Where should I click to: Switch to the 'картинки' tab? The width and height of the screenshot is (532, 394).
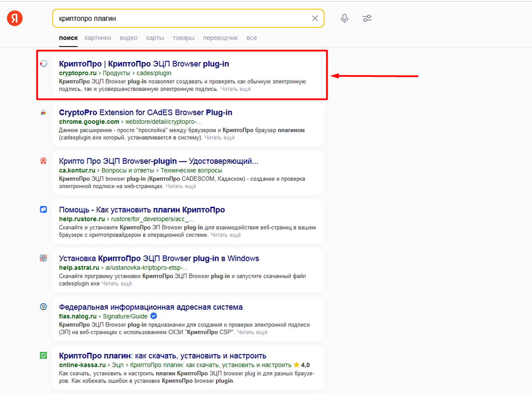(x=98, y=38)
